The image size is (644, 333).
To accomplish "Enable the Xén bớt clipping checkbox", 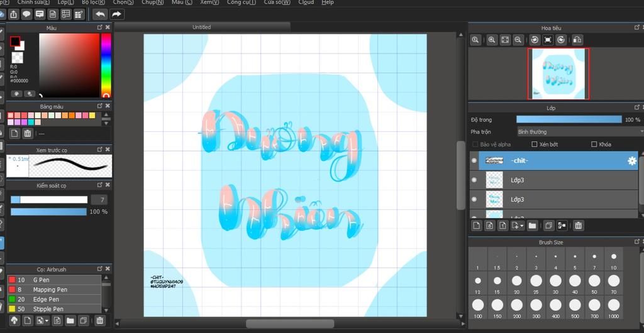I will click(535, 145).
